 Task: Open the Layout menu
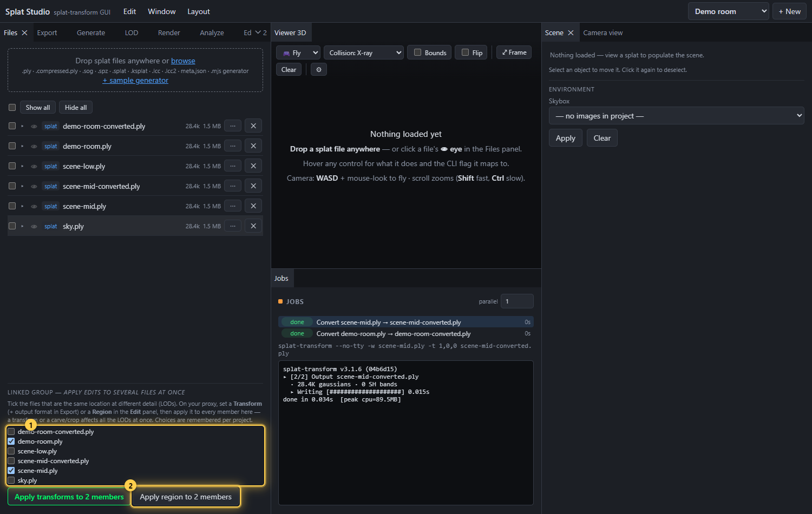199,11
